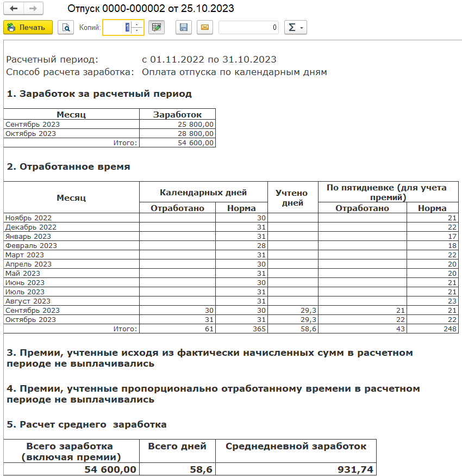Select February five-day norm value 18
Image resolution: width=462 pixels, height=476 pixels.
pyautogui.click(x=432, y=245)
